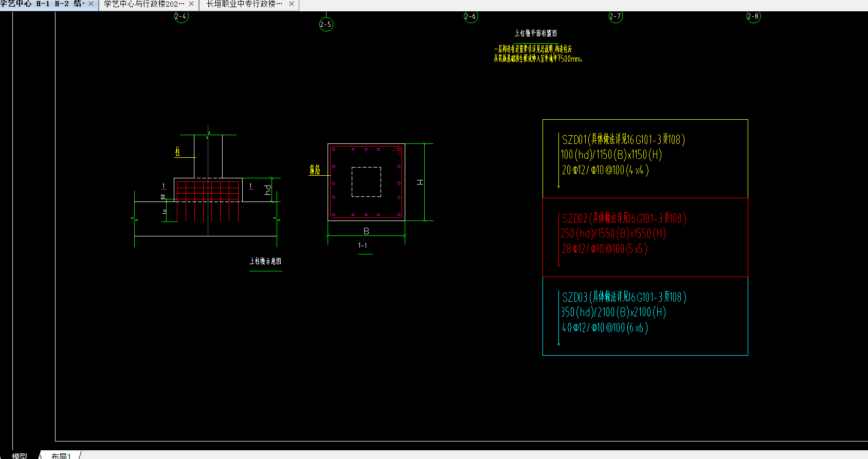Image resolution: width=868 pixels, height=459 pixels.
Task: Click the title text 上柱墩平面布置图
Action: [536, 33]
